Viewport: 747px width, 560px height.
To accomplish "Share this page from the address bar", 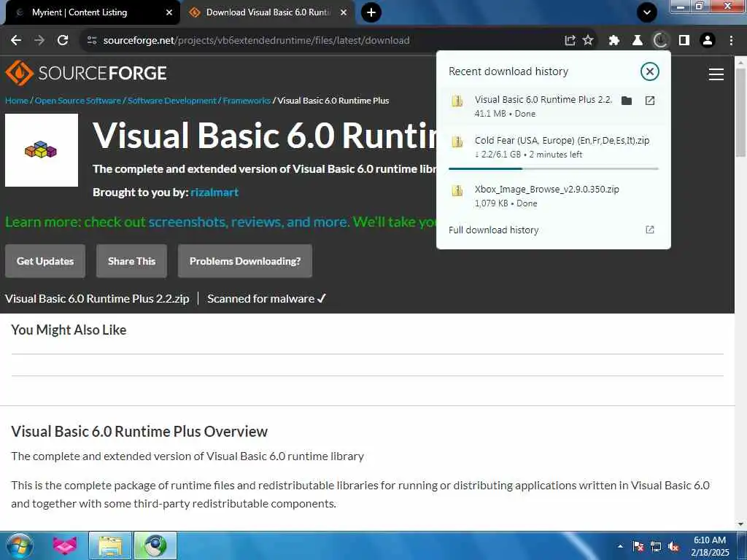I will click(x=570, y=41).
